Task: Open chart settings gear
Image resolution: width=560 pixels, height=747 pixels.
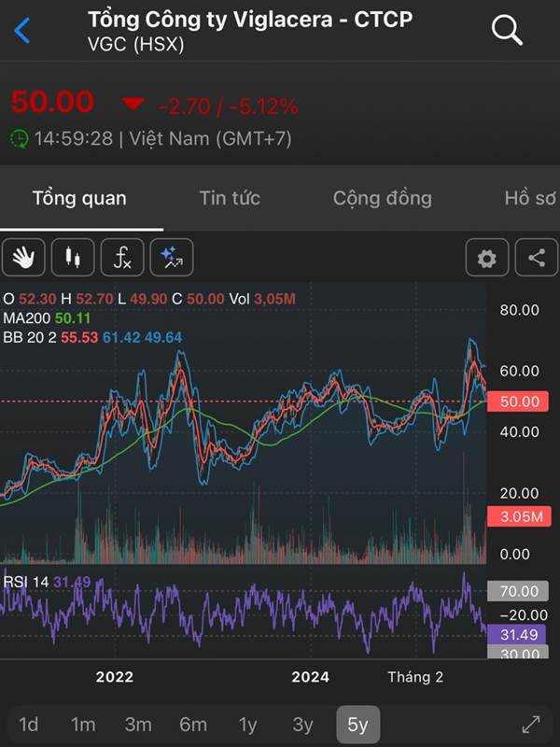Action: [x=486, y=258]
